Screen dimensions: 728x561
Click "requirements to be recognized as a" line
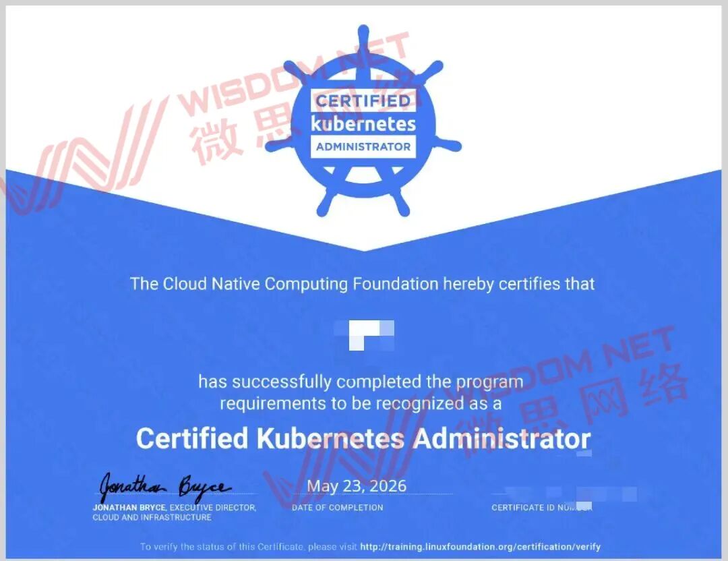(x=361, y=404)
